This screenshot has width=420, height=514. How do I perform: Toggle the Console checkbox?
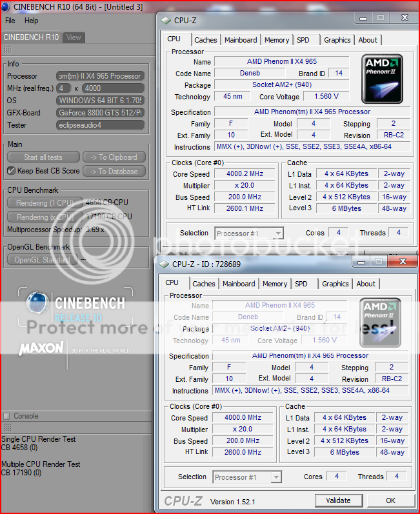click(6, 416)
